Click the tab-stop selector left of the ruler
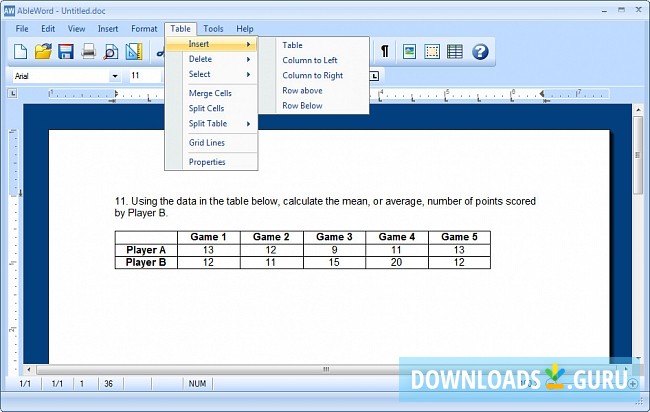Image resolution: width=650 pixels, height=412 pixels. (13, 93)
